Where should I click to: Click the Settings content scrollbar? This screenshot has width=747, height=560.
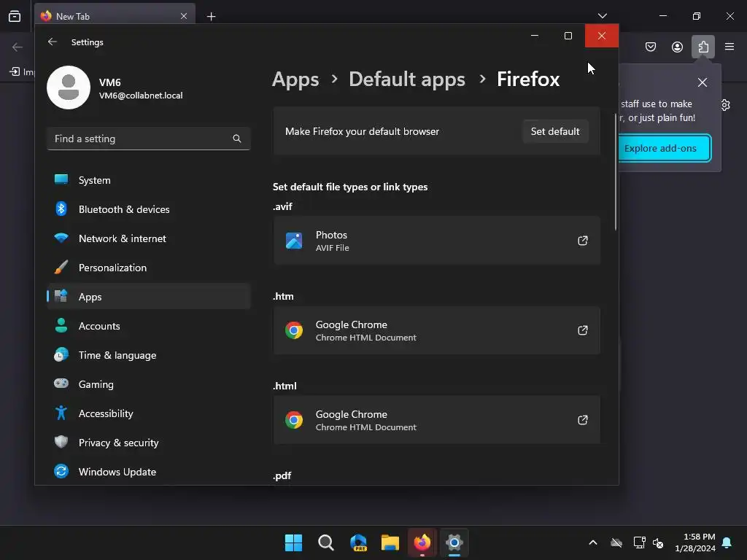tap(616, 172)
